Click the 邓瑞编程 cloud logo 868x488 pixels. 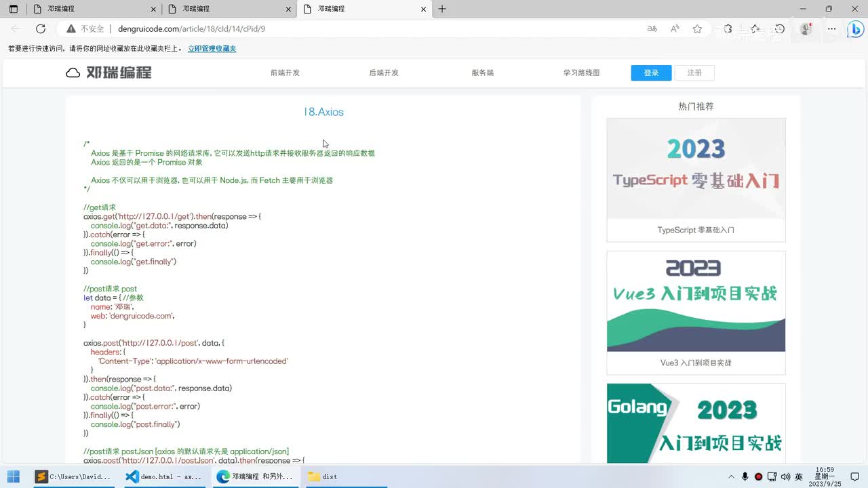[x=108, y=73]
